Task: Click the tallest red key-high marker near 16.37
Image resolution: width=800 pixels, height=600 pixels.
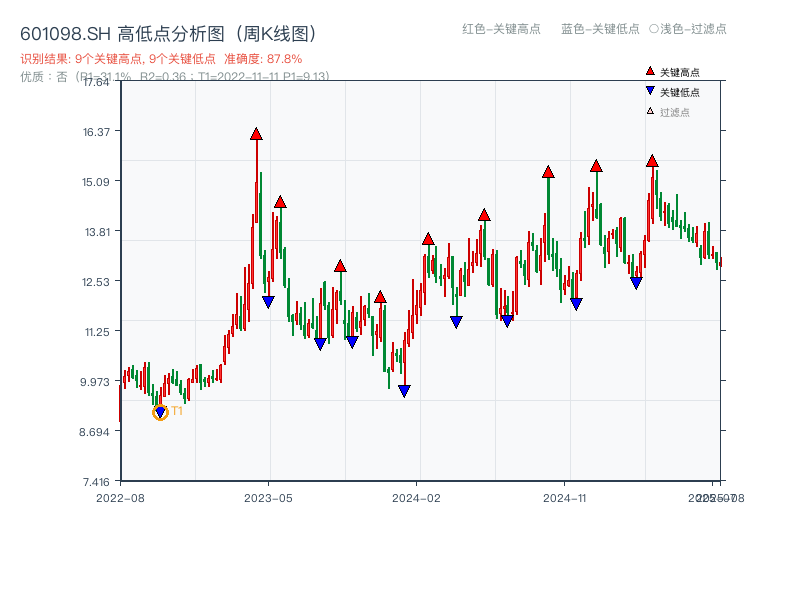Action: [256, 134]
